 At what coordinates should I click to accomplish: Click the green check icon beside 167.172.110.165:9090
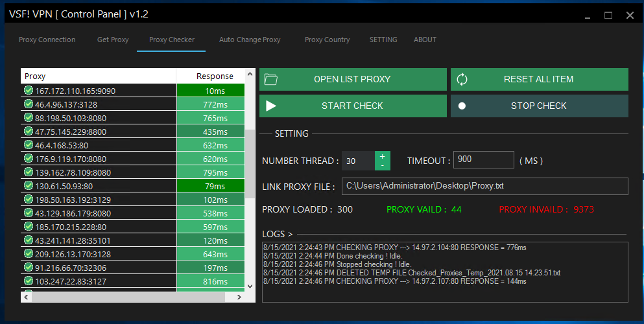click(29, 90)
